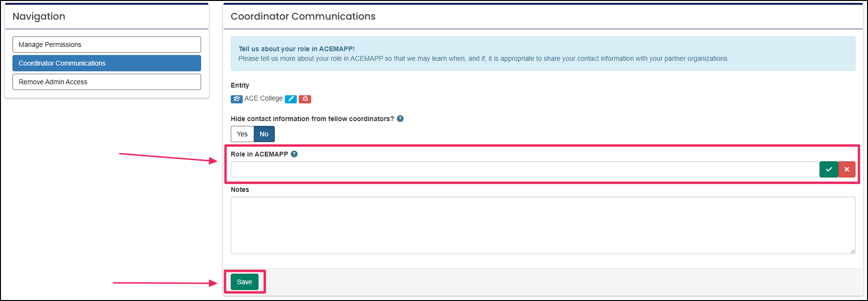Open Remove Admin Access in the navigation
Image resolution: width=868 pixels, height=301 pixels.
(x=106, y=82)
